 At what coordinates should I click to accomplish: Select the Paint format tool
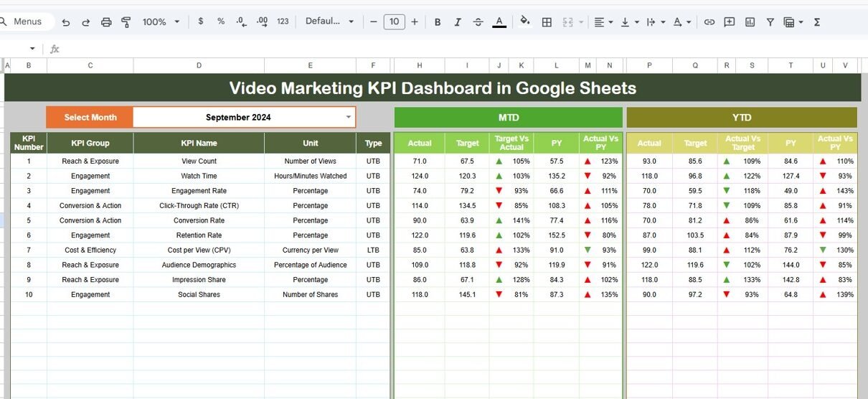(x=126, y=22)
